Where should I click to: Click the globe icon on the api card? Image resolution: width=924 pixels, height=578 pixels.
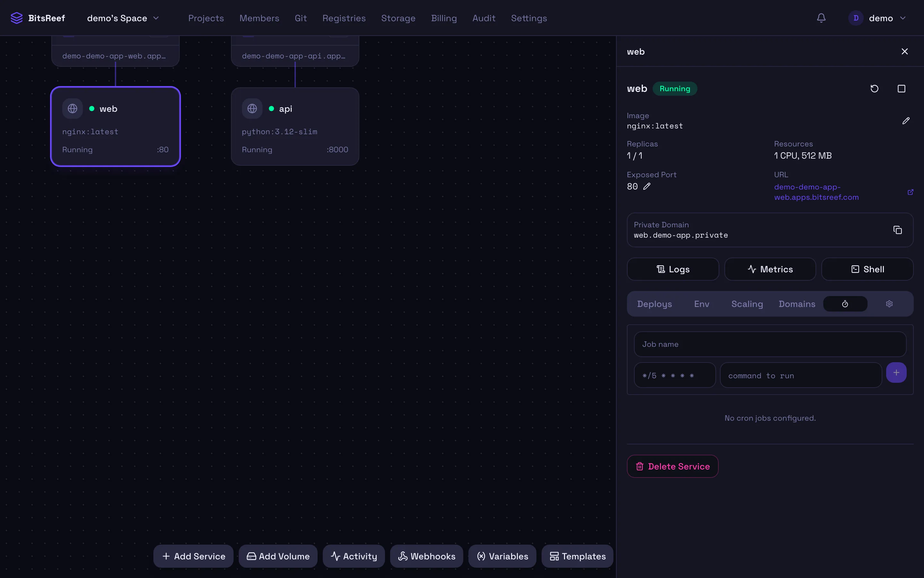click(x=252, y=109)
